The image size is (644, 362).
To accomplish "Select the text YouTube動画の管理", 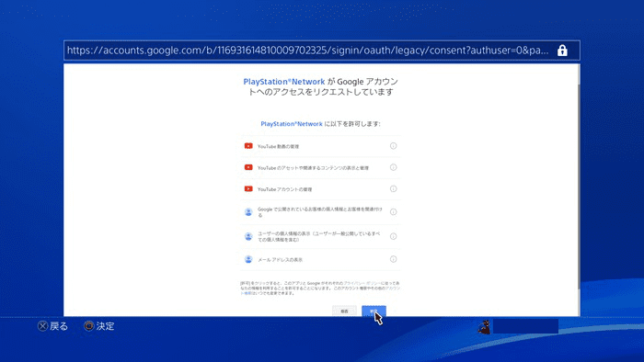I will click(278, 146).
